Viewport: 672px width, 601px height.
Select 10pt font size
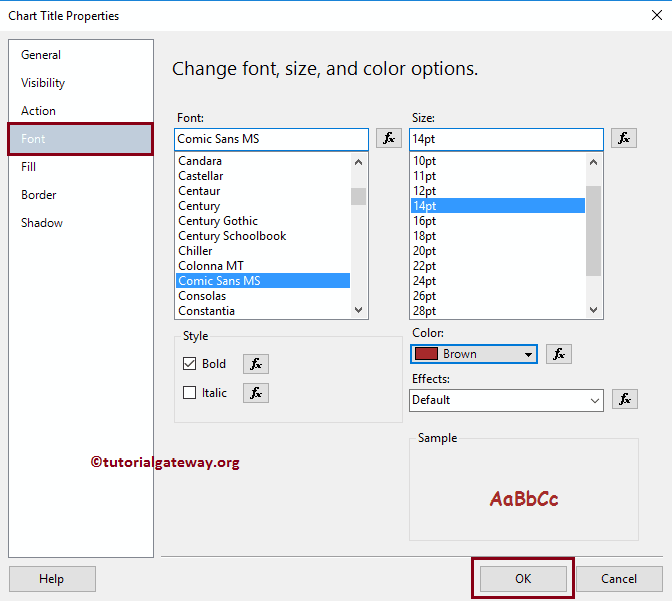498,161
